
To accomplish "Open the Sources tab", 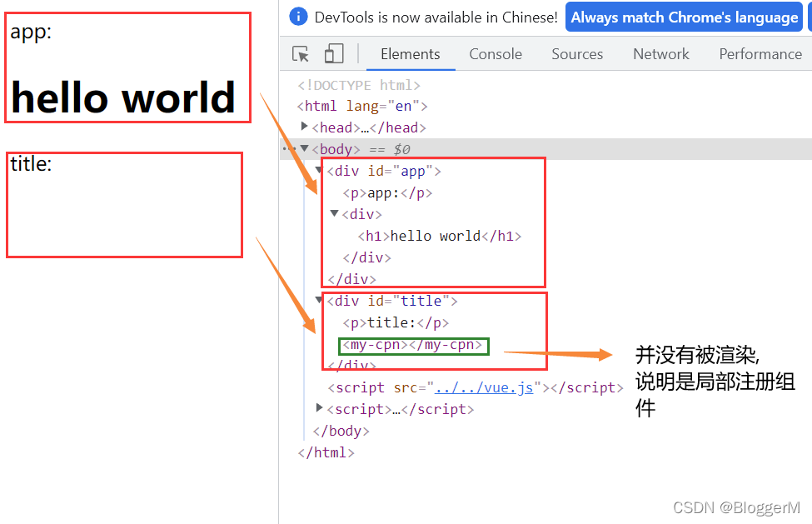I will [x=577, y=54].
